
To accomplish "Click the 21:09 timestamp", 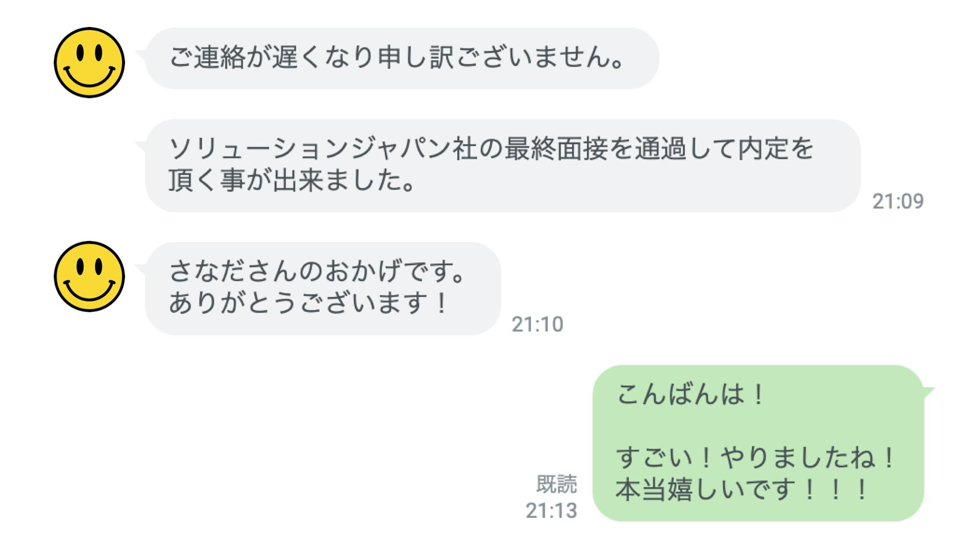I will point(898,202).
